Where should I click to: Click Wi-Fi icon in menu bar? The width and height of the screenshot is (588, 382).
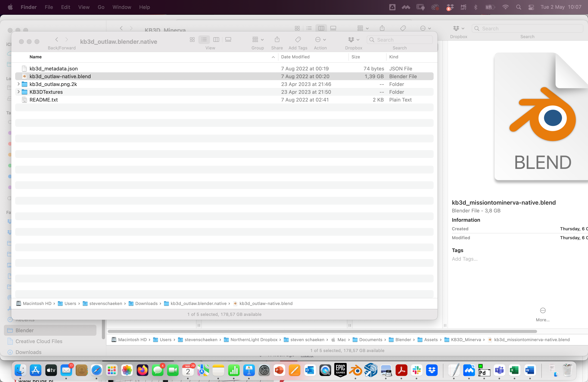coord(505,7)
